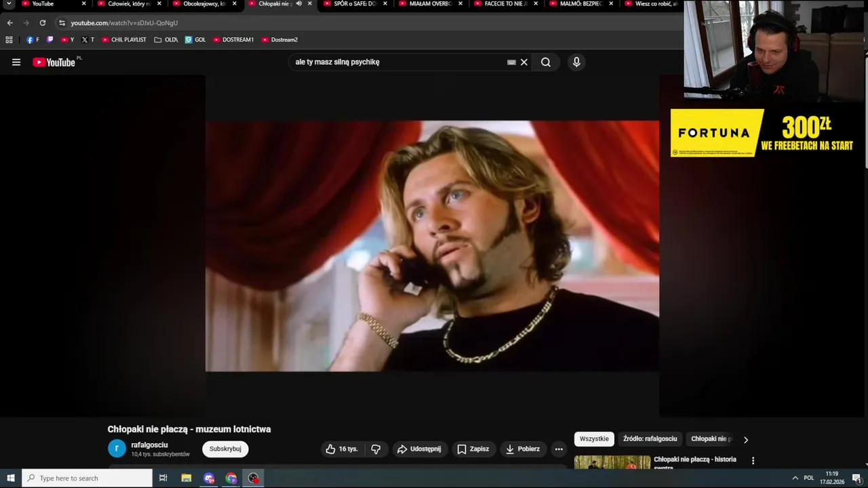This screenshot has width=868, height=488.
Task: Click the video player to pause
Action: tap(432, 245)
